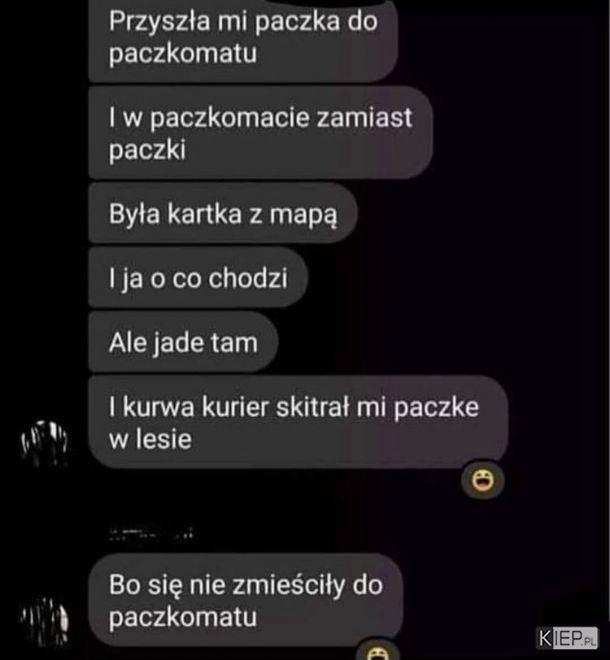
Task: Open the laughing reaction on the last message
Action: (378, 650)
